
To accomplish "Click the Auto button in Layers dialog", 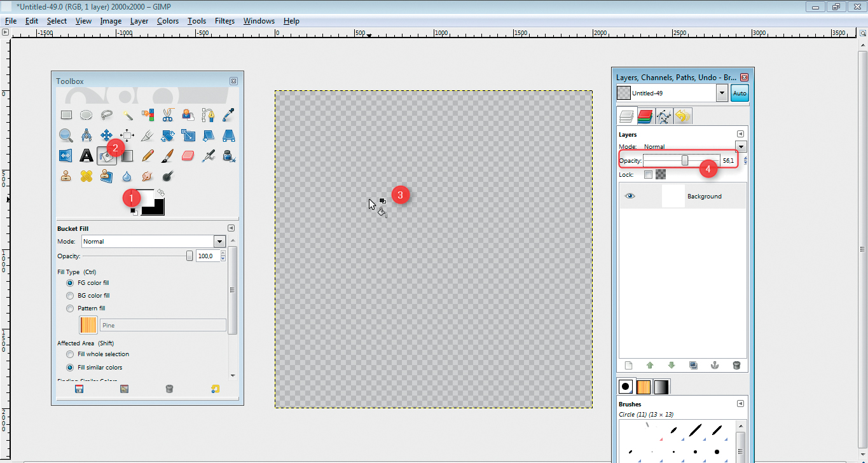I will click(740, 93).
